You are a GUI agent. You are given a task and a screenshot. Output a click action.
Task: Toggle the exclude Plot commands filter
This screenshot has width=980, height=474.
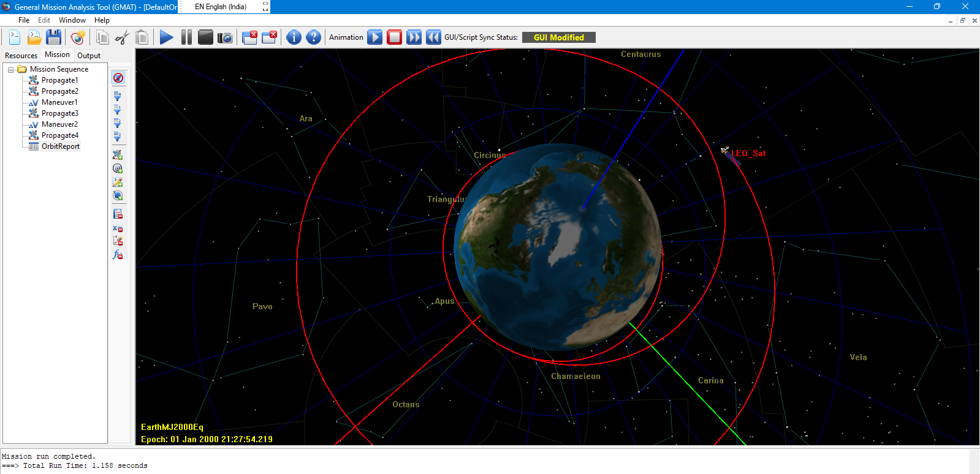click(x=118, y=241)
